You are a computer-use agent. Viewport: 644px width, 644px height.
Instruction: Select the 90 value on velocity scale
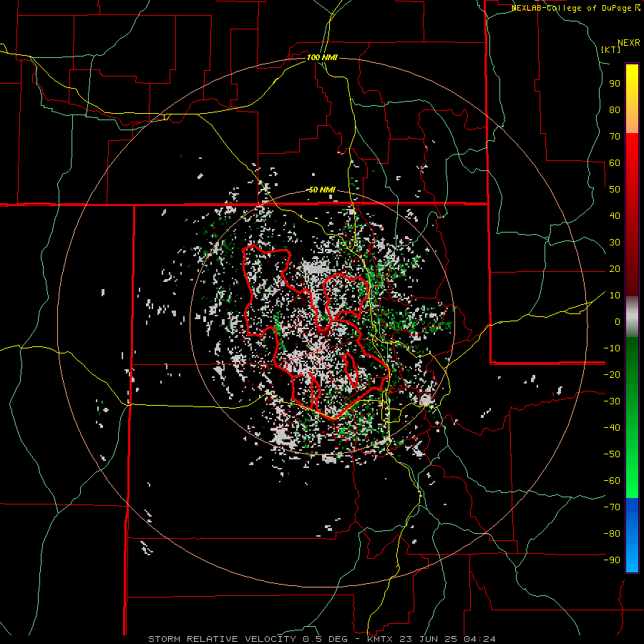pos(615,84)
